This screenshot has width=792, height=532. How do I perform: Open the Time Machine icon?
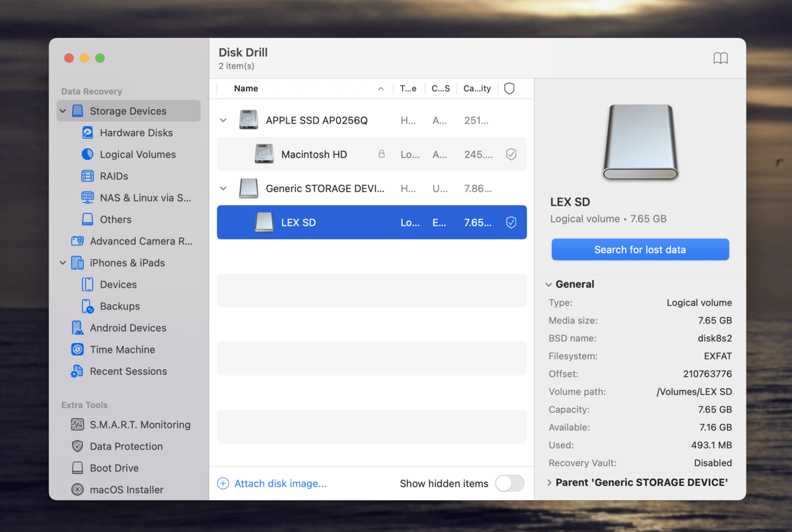coord(77,349)
